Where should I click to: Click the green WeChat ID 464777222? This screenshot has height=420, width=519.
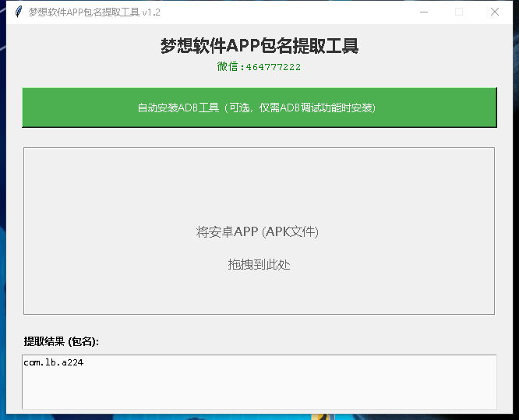259,67
